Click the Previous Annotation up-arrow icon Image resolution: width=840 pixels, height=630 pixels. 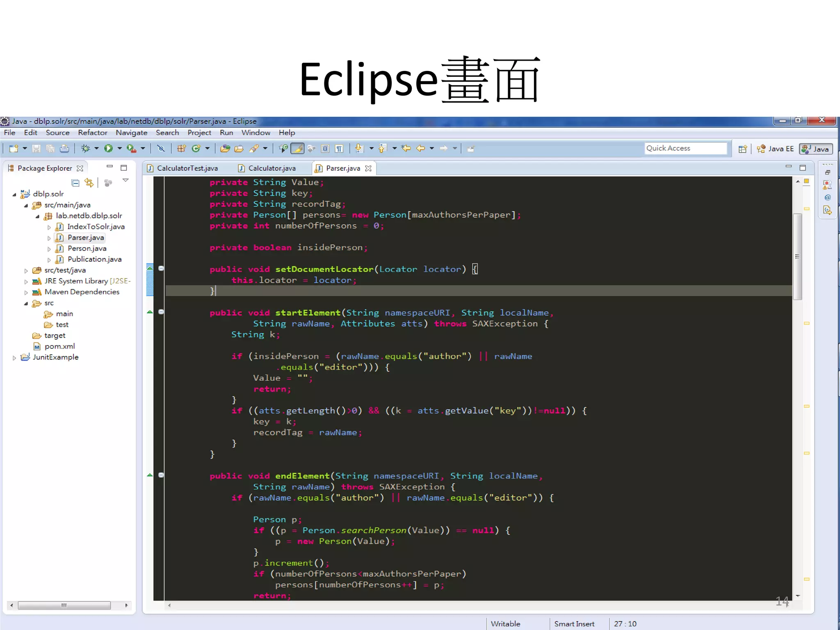(382, 148)
